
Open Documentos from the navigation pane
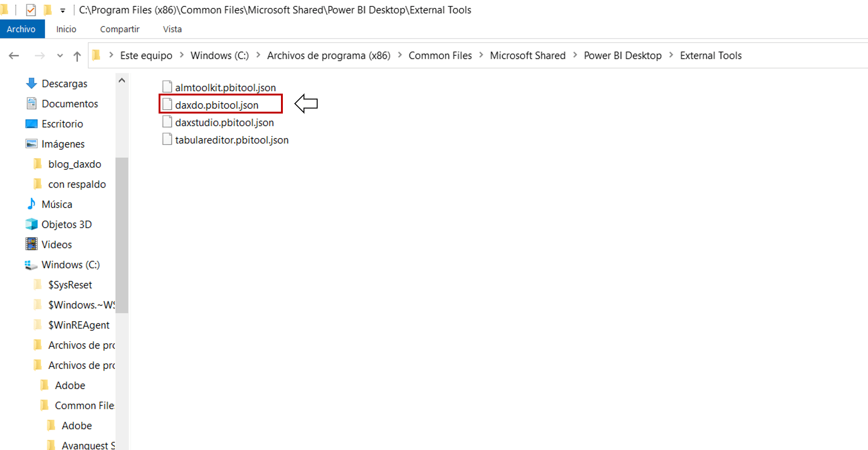pos(70,104)
